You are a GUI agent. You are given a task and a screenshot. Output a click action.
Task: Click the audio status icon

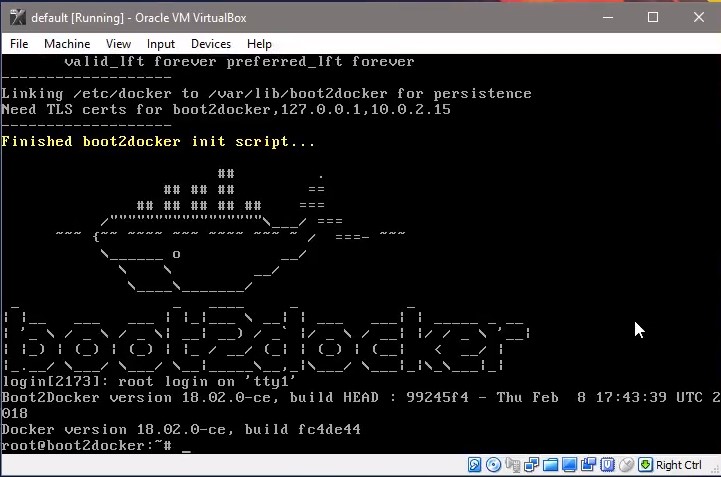click(x=513, y=465)
